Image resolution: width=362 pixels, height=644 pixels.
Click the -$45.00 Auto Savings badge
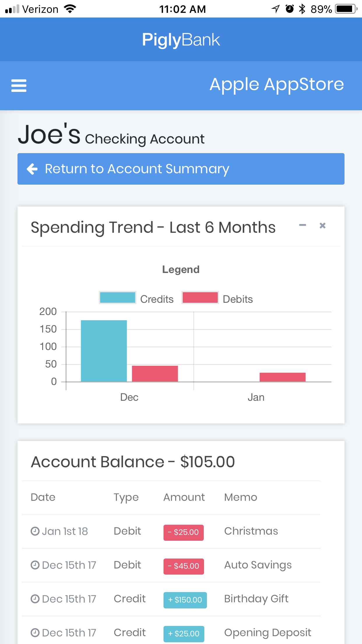click(x=184, y=566)
